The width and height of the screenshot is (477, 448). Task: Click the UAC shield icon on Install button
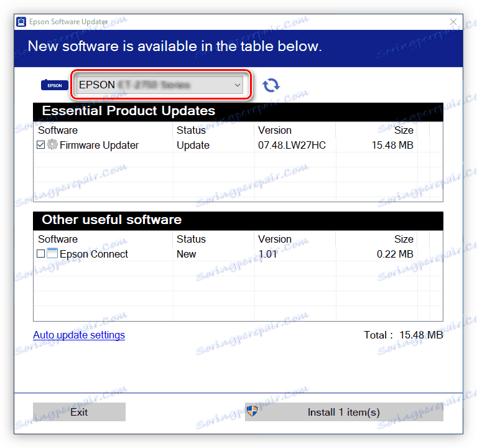[252, 411]
